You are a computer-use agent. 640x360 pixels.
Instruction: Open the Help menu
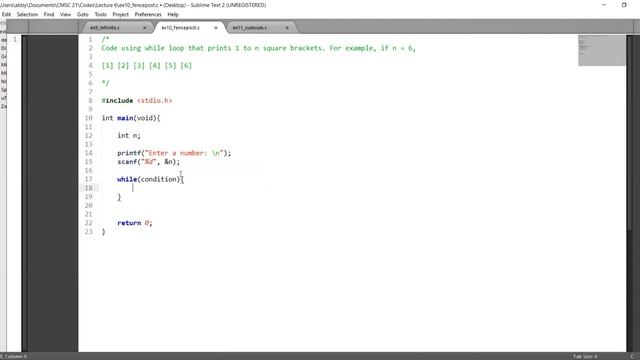173,14
